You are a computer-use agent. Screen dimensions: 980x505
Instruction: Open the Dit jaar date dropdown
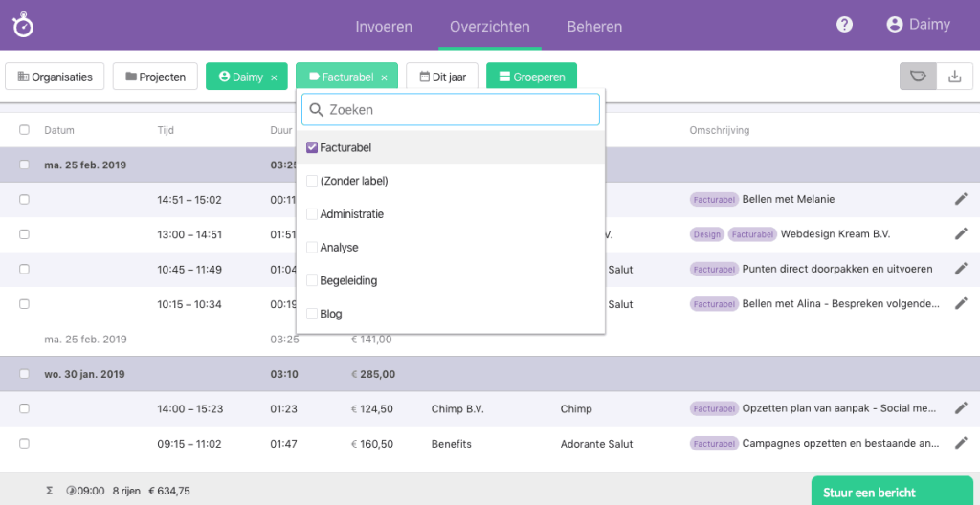tap(442, 77)
